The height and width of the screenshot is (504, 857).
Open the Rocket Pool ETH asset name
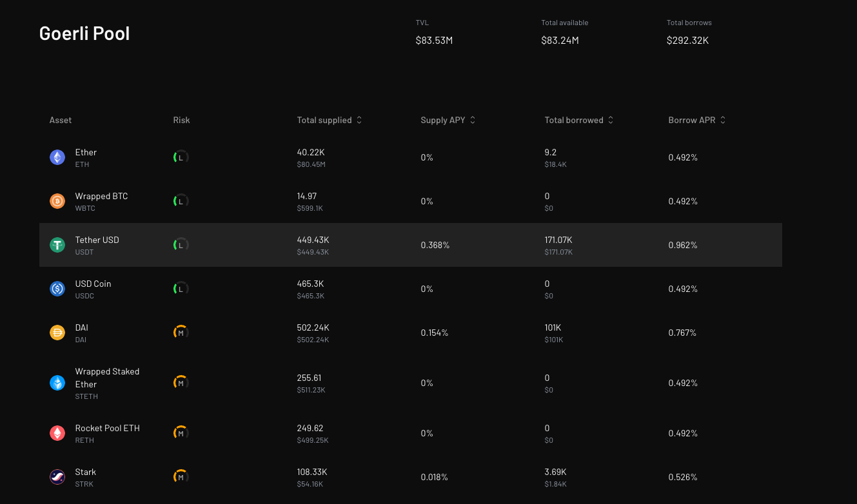coord(107,428)
